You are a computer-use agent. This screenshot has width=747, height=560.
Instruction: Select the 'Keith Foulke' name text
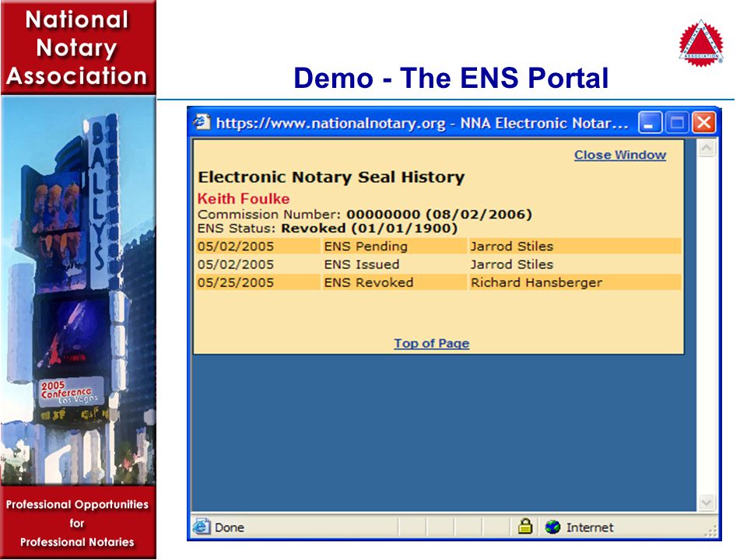(x=244, y=198)
